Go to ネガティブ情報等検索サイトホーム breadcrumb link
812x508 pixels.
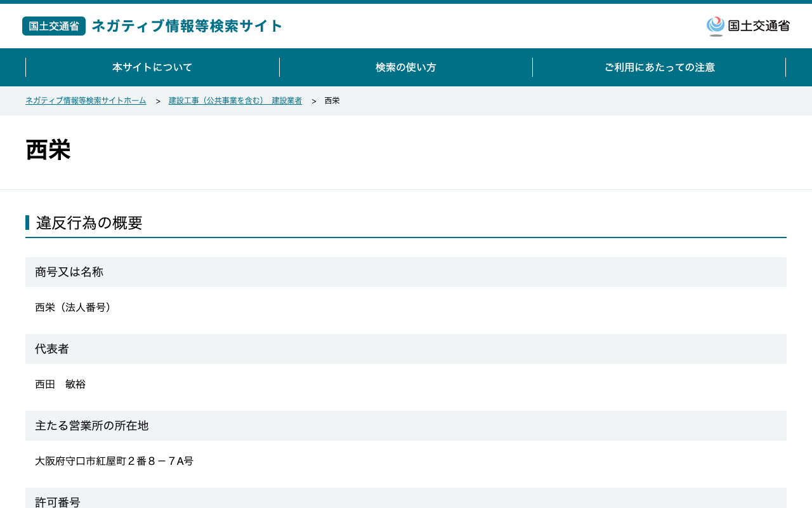click(86, 101)
